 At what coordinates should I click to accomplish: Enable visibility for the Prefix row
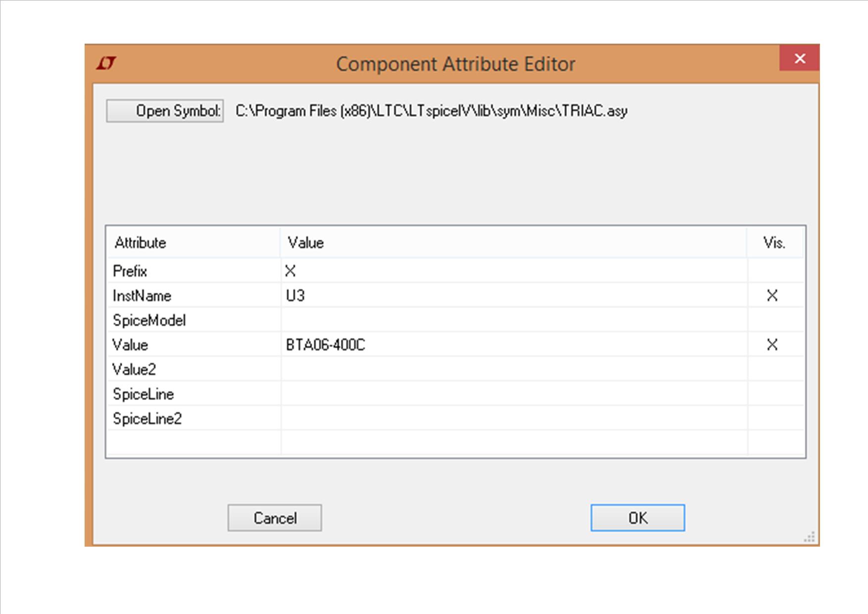(775, 271)
